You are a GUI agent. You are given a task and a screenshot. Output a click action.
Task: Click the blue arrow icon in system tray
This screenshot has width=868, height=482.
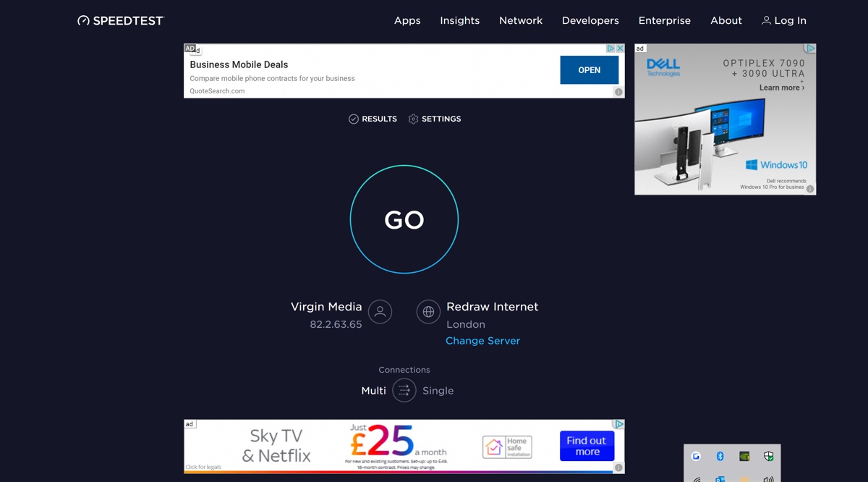(696, 456)
